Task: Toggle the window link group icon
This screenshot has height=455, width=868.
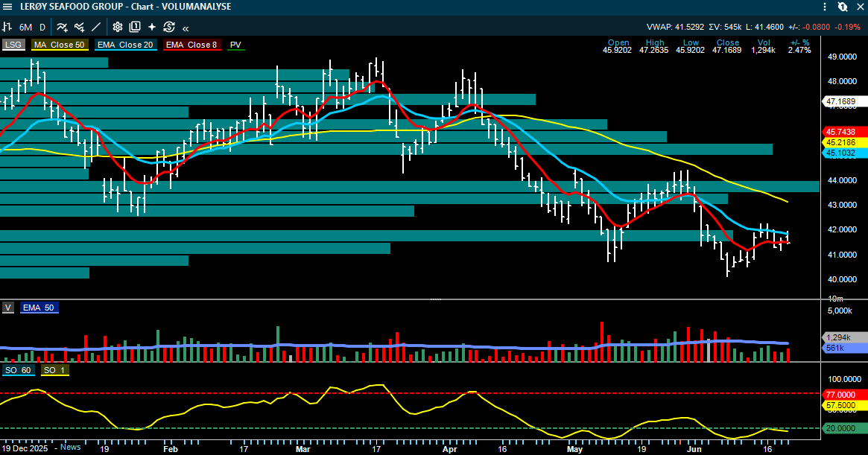Action: pos(842,7)
